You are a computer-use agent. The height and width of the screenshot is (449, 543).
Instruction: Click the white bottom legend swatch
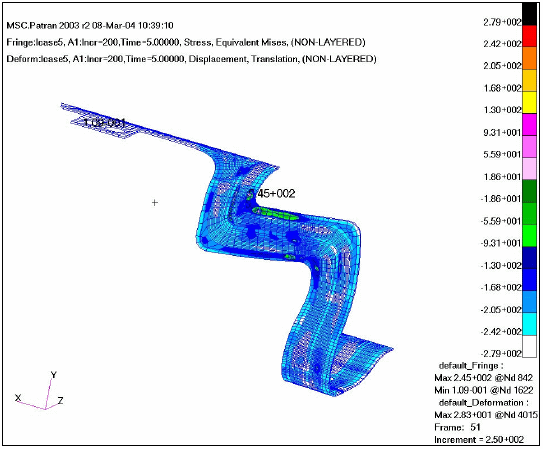tap(529, 346)
